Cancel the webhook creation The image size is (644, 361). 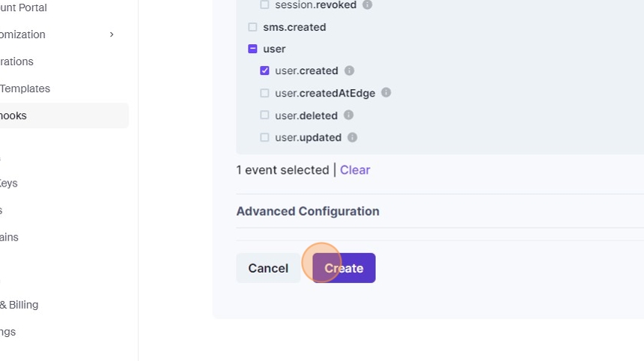coord(268,268)
